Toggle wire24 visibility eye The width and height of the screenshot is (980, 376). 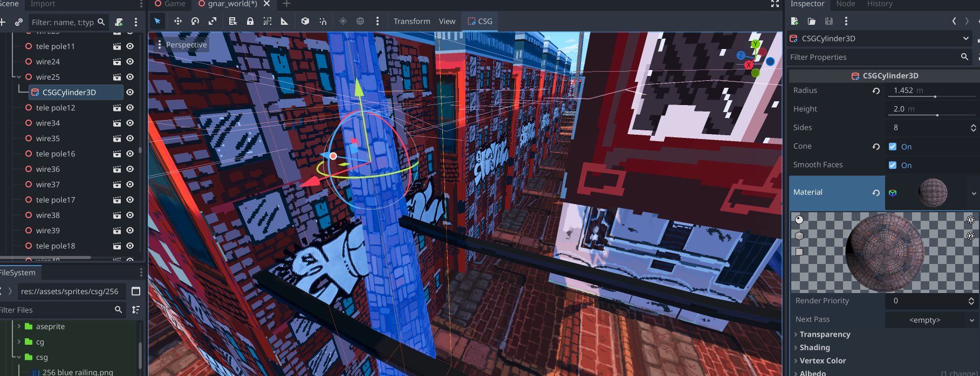click(130, 61)
